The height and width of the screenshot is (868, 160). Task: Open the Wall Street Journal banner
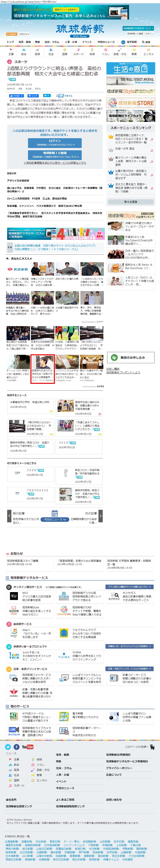(131, 81)
